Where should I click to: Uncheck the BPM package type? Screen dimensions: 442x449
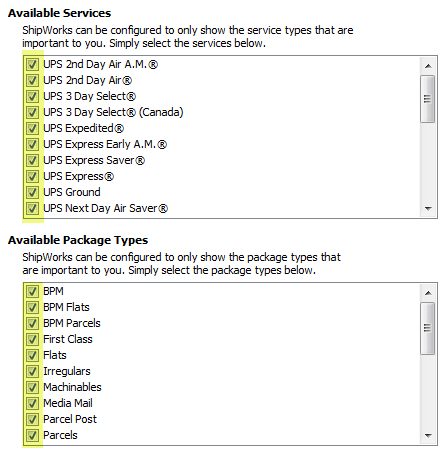click(x=32, y=291)
